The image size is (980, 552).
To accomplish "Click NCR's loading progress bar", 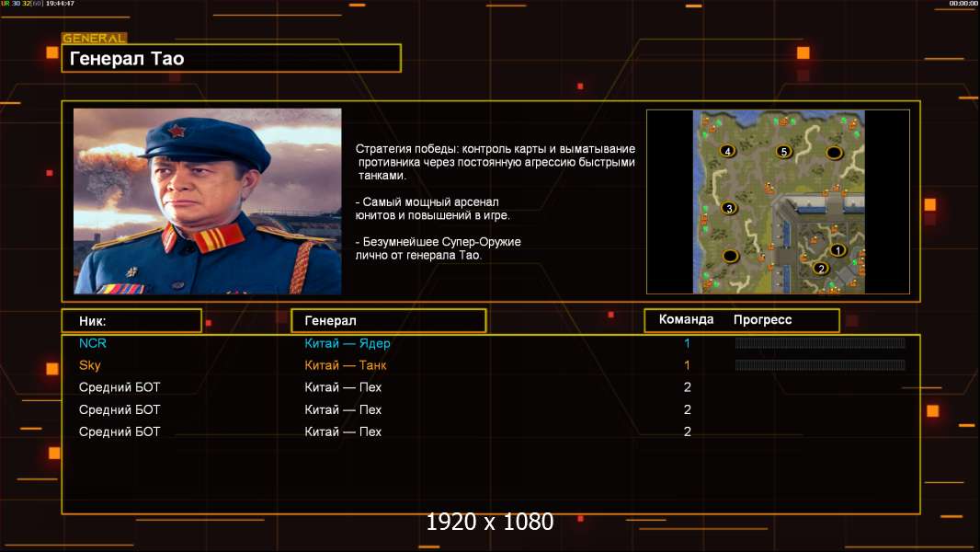I will tap(820, 342).
